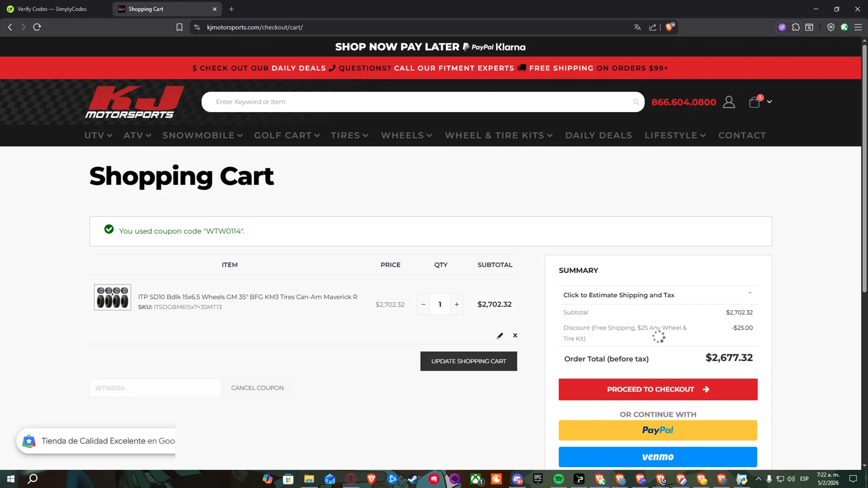The width and height of the screenshot is (868, 488).
Task: Open Spotify from the taskbar
Action: click(x=558, y=479)
